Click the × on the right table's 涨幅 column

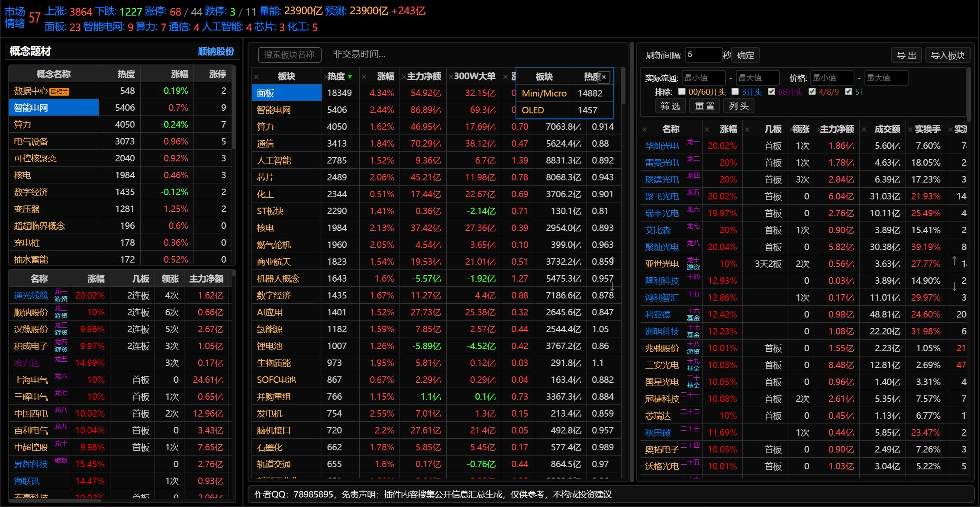point(707,129)
